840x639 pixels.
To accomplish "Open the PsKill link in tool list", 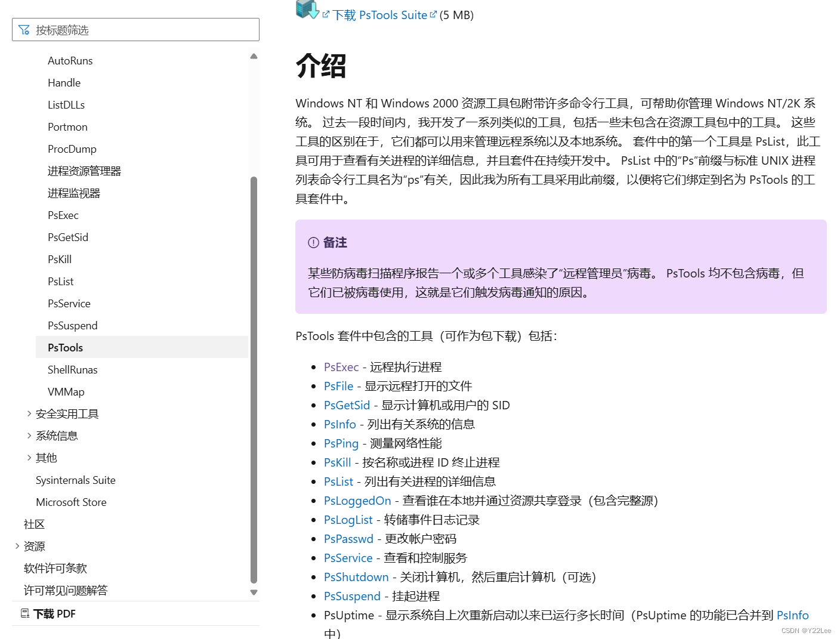I will pos(337,462).
